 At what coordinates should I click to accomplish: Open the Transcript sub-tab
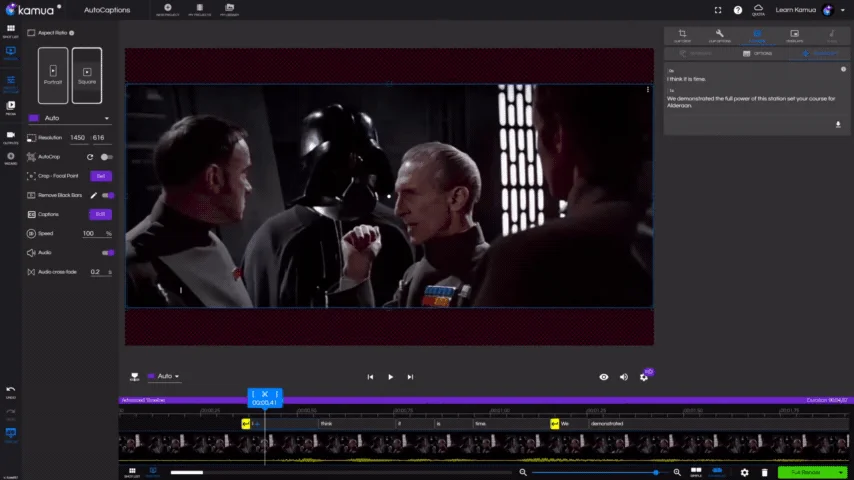click(820, 53)
